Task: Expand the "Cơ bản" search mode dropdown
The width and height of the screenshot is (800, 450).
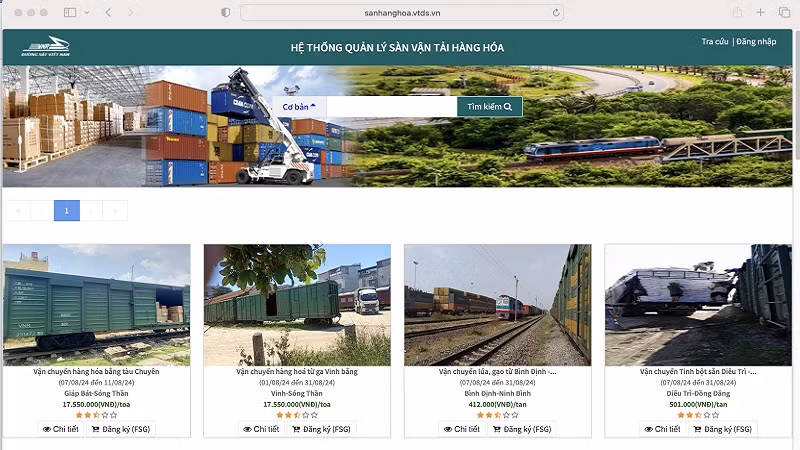Action: point(298,106)
